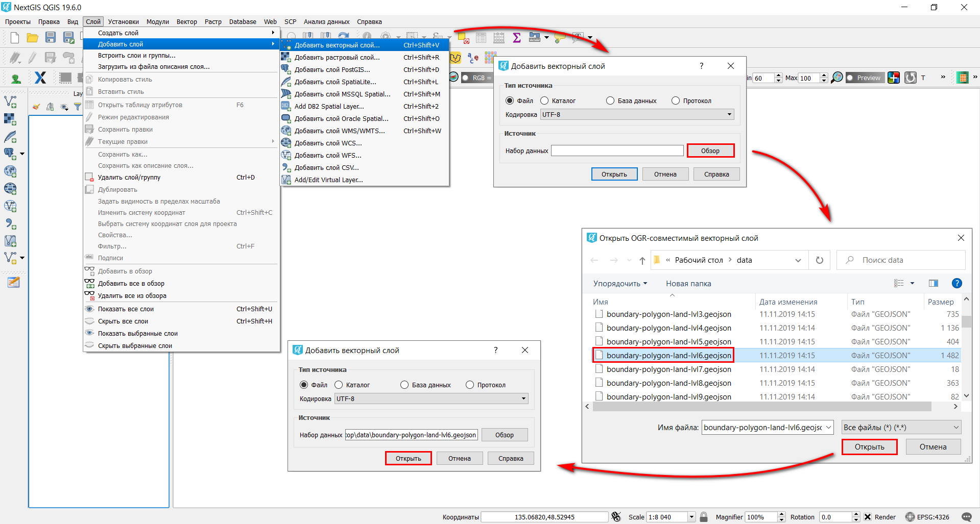The width and height of the screenshot is (980, 524).
Task: Click Открыть in the file browser dialog
Action: pos(869,446)
